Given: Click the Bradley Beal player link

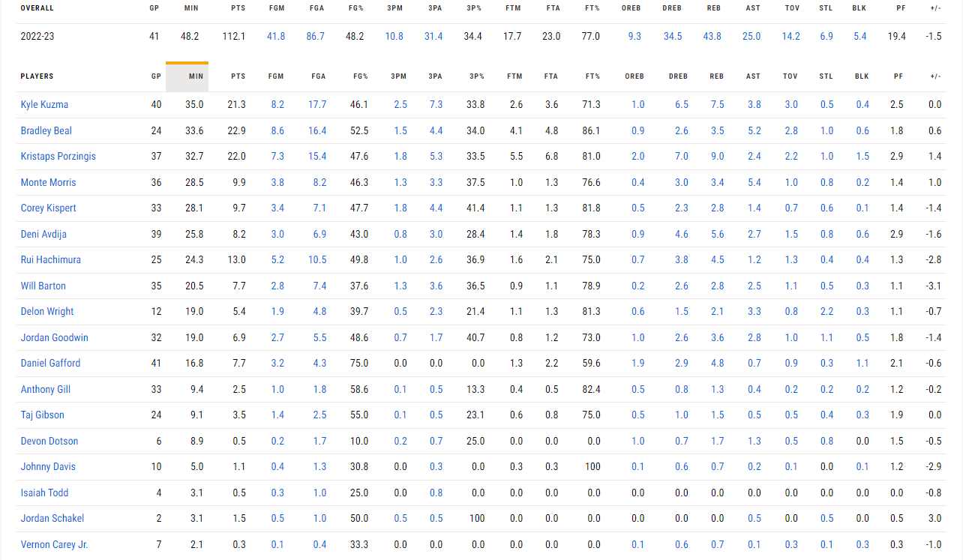Looking at the screenshot, I should point(46,130).
